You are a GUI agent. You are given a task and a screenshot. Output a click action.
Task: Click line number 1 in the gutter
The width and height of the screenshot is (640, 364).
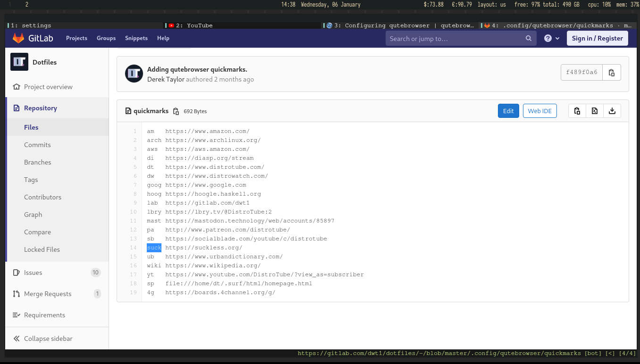[135, 131]
